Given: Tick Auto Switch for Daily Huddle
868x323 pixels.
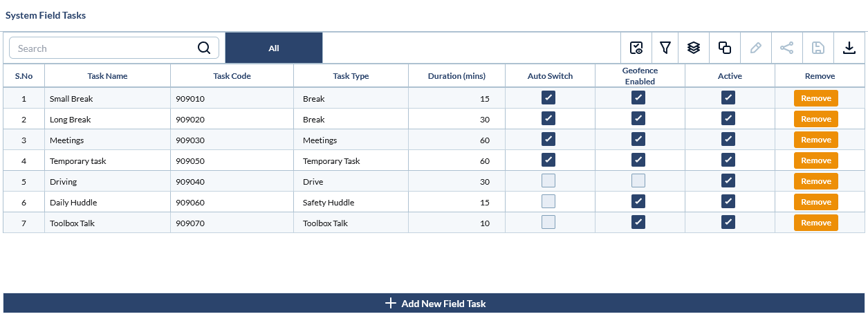Looking at the screenshot, I should 548,202.
